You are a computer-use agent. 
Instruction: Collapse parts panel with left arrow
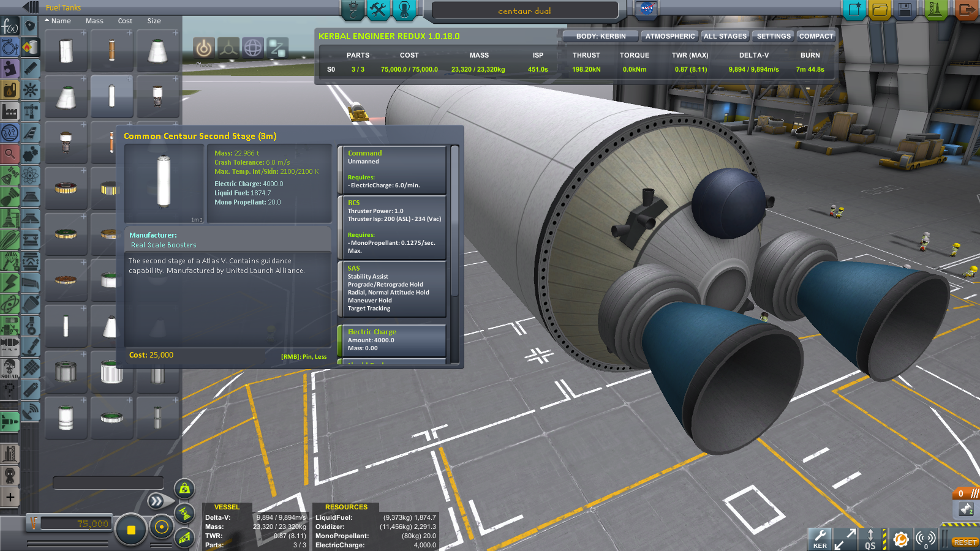(x=31, y=7)
